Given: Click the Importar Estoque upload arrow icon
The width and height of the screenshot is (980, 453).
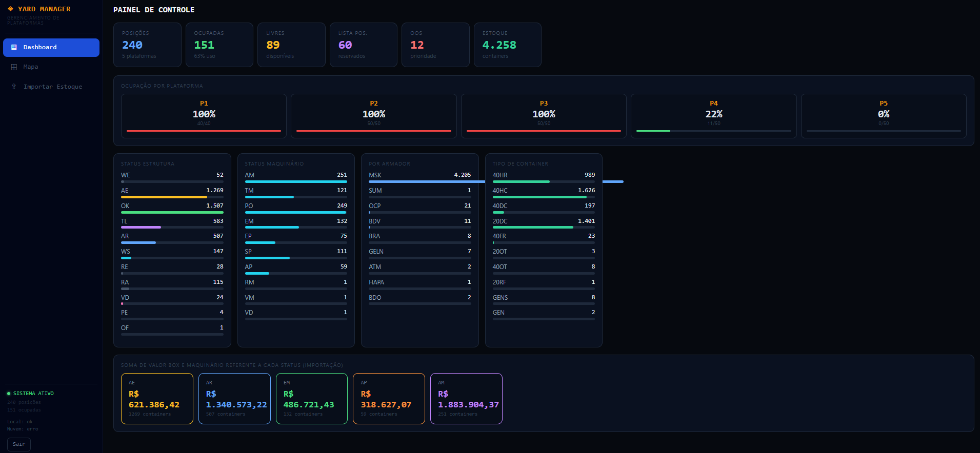Looking at the screenshot, I should pyautogui.click(x=14, y=87).
